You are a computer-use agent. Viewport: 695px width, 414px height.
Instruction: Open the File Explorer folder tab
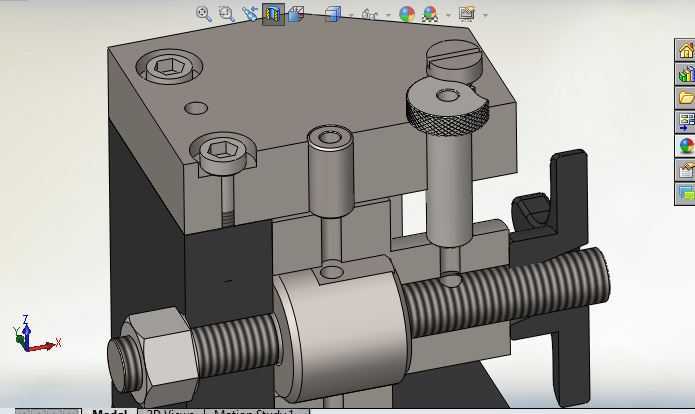pos(685,98)
